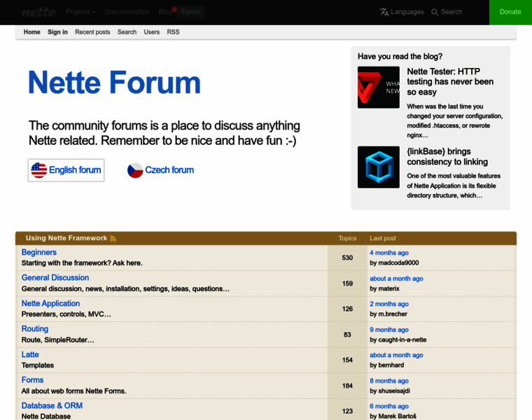
Task: Open Forms last post 8 months ago
Action: (x=389, y=381)
